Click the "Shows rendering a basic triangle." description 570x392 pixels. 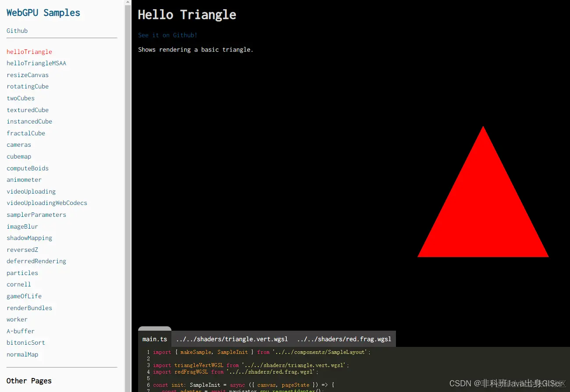196,49
